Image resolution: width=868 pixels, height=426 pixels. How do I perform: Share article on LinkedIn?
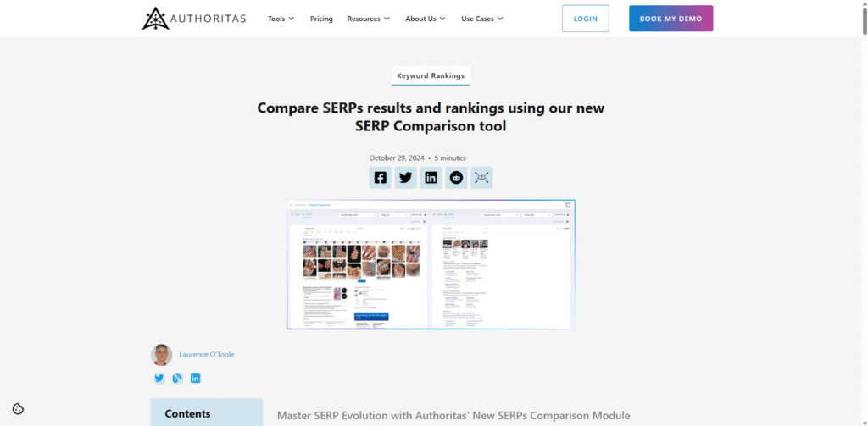pos(431,178)
